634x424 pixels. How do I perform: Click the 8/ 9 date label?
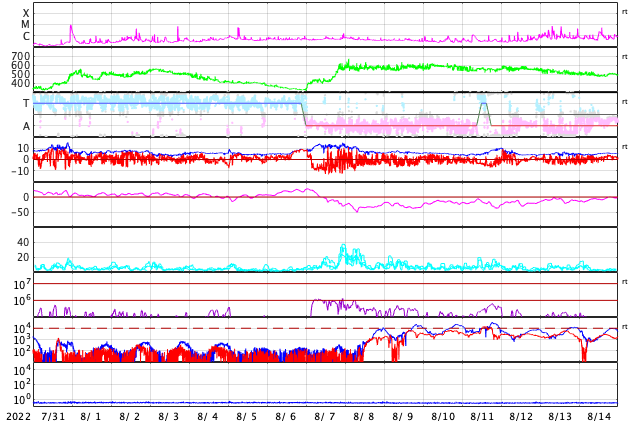403,417
